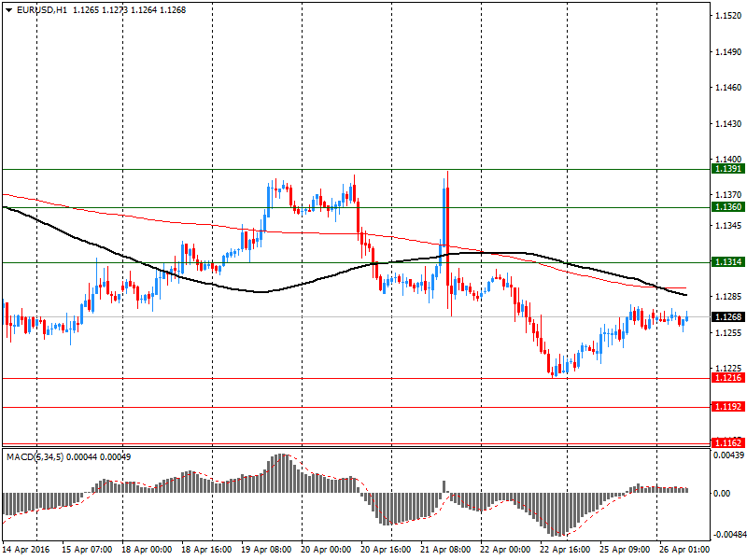747x560 pixels.
Task: Click the 1.1285 price scale value
Action: [728, 297]
